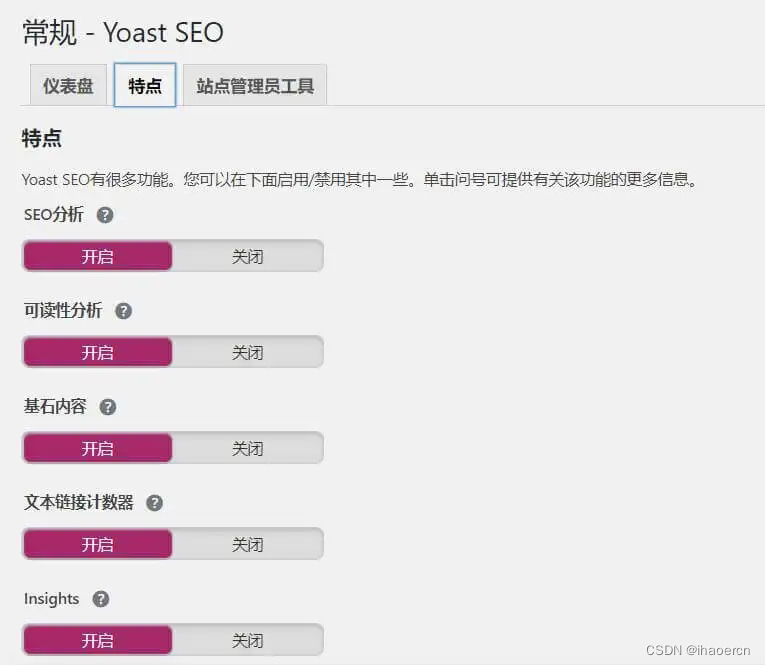Set Insights to 开启
The image size is (765, 665).
click(x=98, y=640)
